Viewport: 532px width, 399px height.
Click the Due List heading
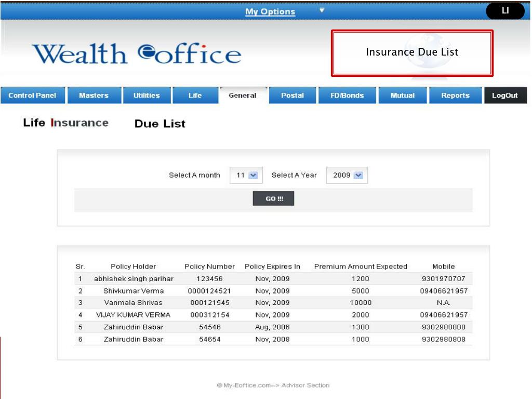(160, 124)
